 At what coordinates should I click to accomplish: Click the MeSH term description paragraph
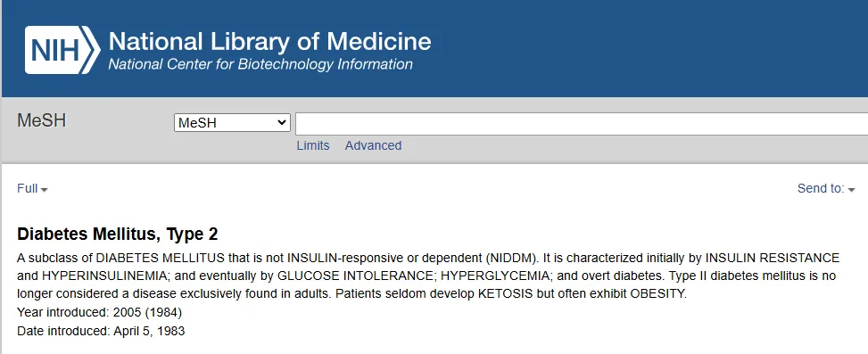click(428, 276)
